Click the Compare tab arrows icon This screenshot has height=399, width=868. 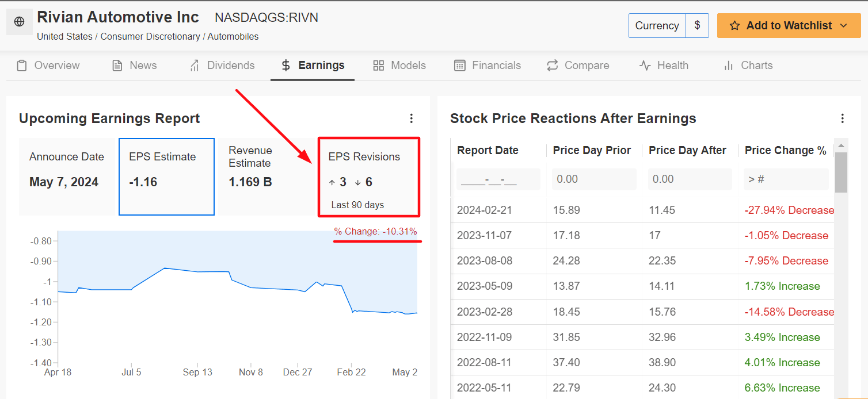[553, 66]
